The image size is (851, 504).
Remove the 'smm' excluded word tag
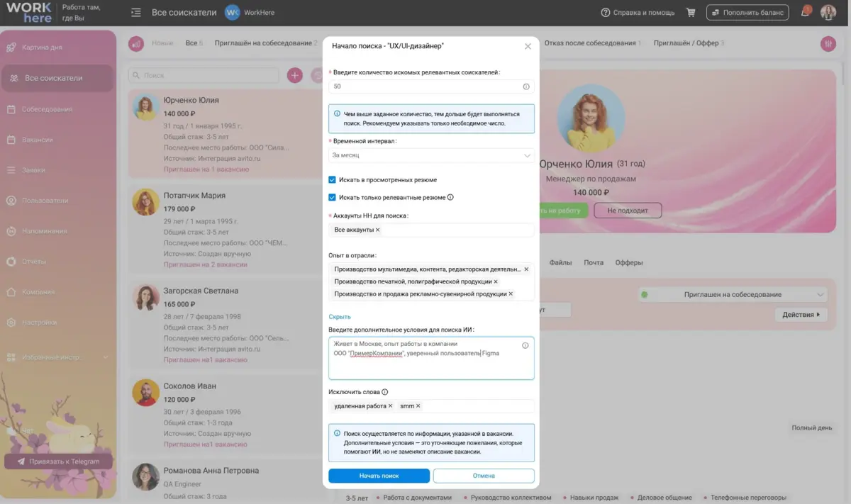[x=418, y=406]
